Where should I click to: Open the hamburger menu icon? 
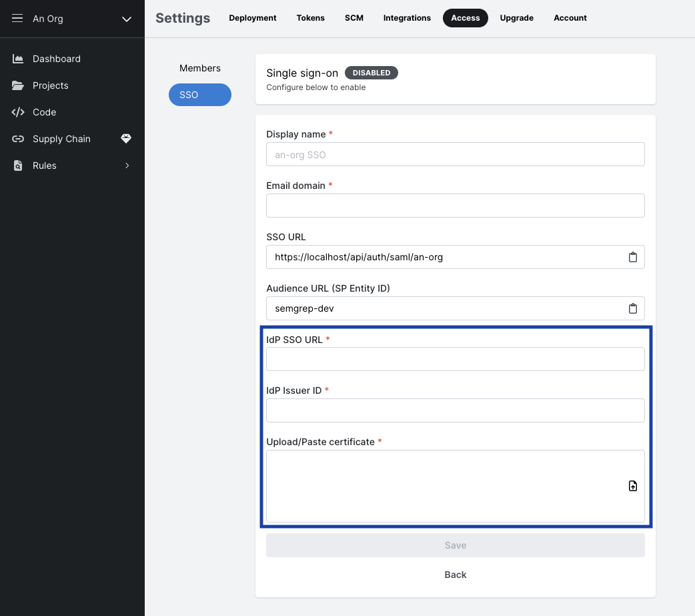click(x=17, y=18)
